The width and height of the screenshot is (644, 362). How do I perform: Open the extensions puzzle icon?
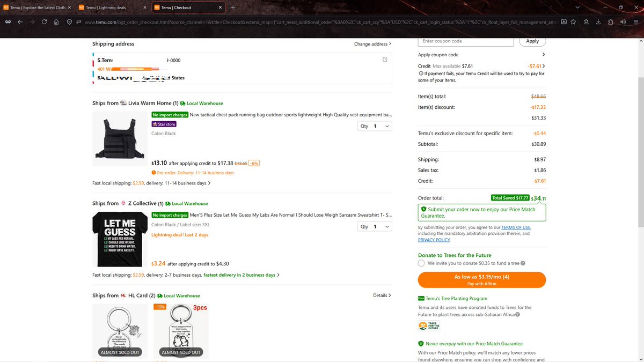pos(611,22)
